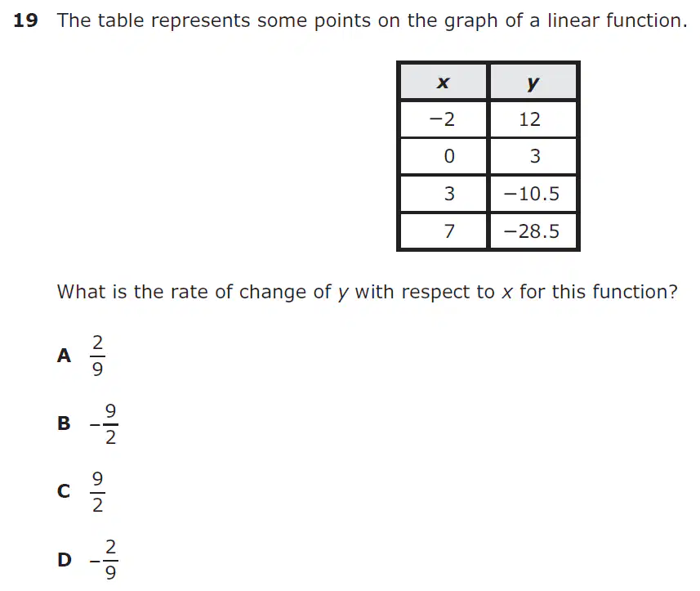Click the x value 7 cell
700x591 pixels.
[444, 231]
